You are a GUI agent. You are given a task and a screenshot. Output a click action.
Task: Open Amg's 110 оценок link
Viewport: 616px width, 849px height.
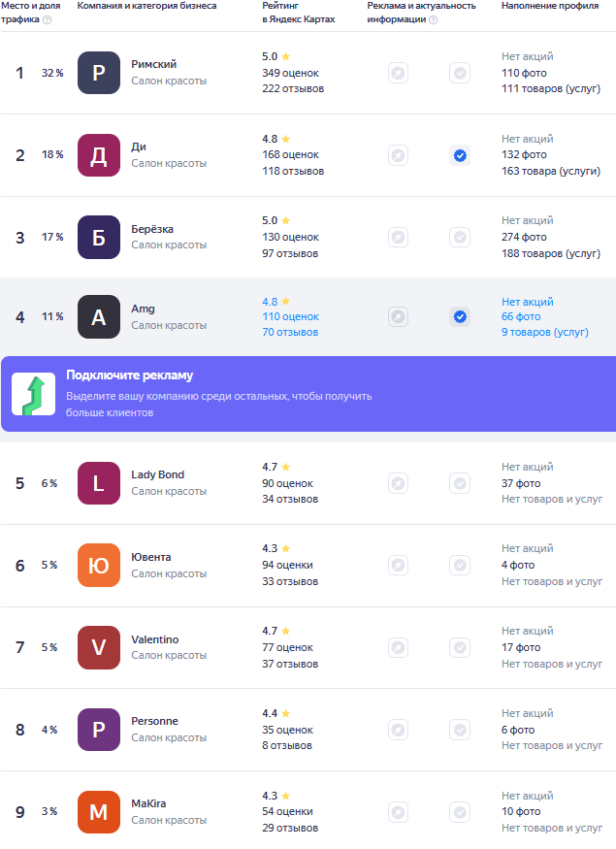coord(290,316)
